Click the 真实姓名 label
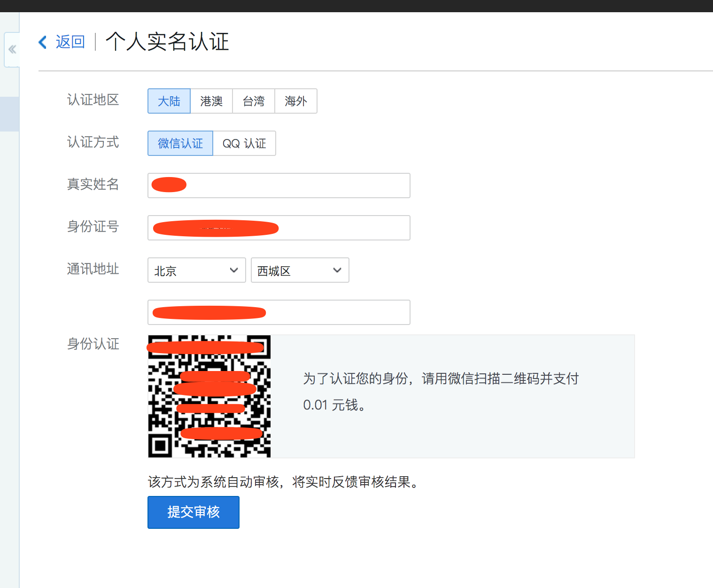 93,184
